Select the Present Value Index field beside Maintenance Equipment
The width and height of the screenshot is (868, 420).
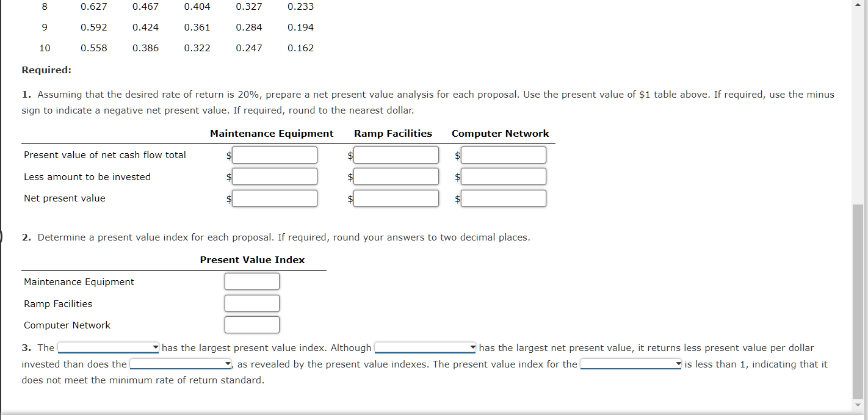pos(251,281)
